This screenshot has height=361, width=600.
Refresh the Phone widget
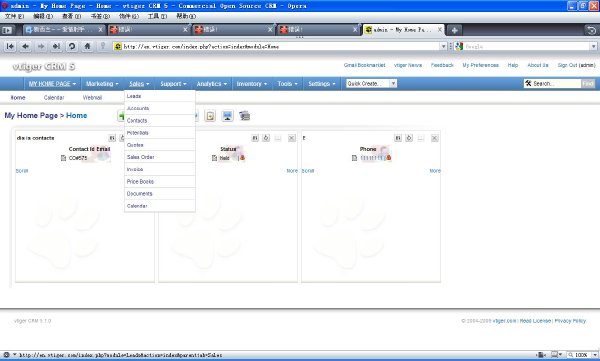pyautogui.click(x=409, y=138)
